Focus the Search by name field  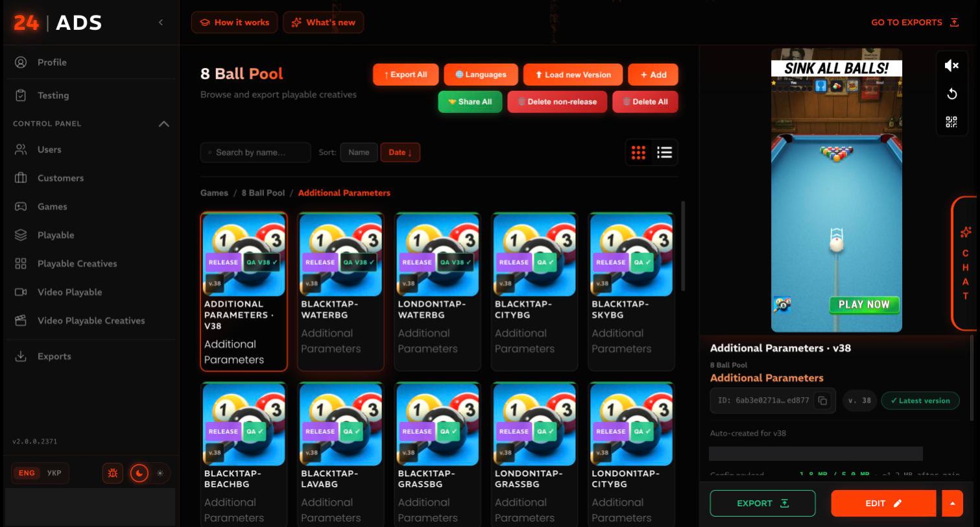pyautogui.click(x=256, y=153)
